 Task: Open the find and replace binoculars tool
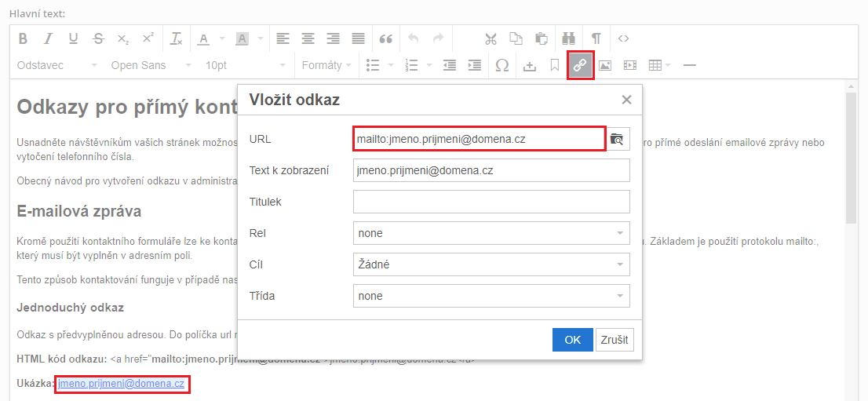point(569,38)
